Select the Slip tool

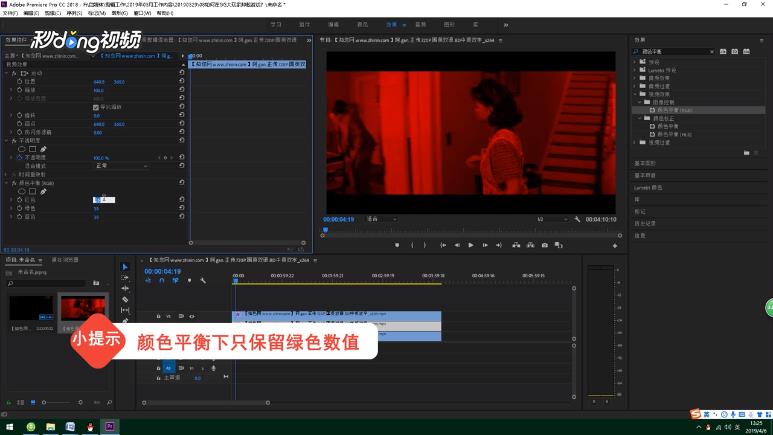click(125, 310)
